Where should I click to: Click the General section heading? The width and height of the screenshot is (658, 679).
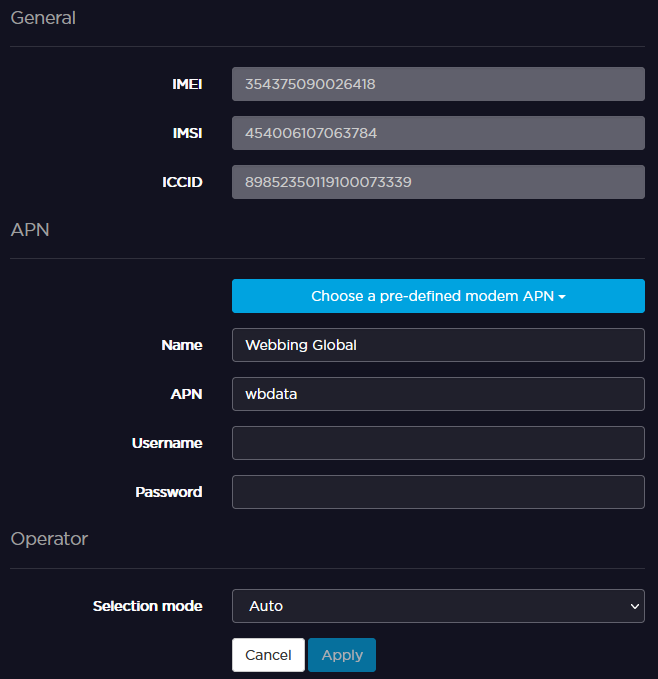[x=43, y=18]
